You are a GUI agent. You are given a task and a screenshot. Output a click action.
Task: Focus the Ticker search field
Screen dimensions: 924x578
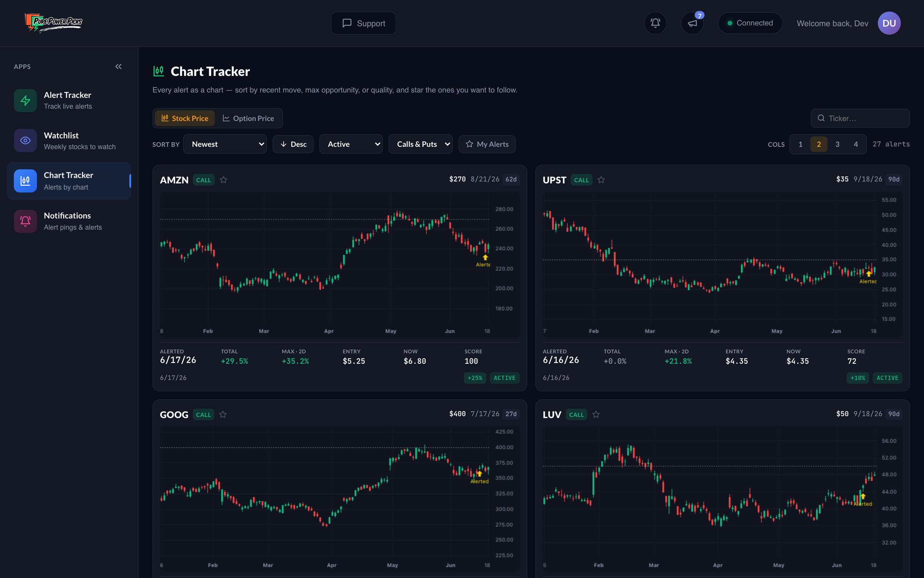click(860, 118)
